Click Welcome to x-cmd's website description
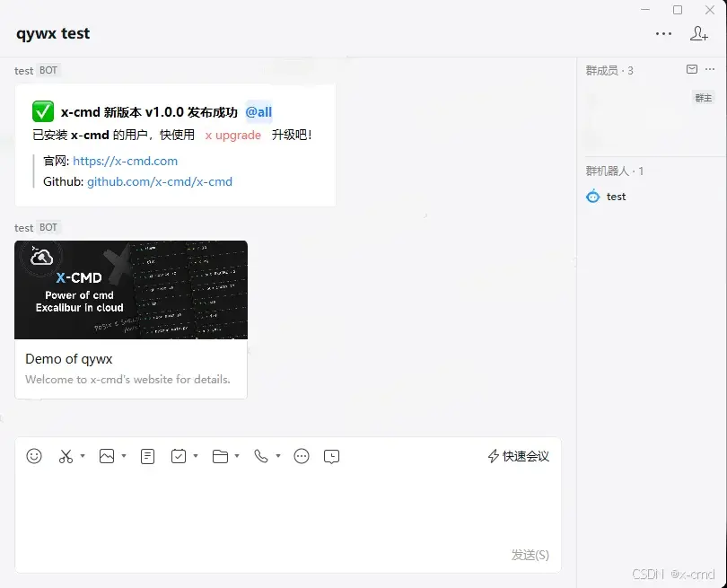This screenshot has width=727, height=588. (x=128, y=380)
